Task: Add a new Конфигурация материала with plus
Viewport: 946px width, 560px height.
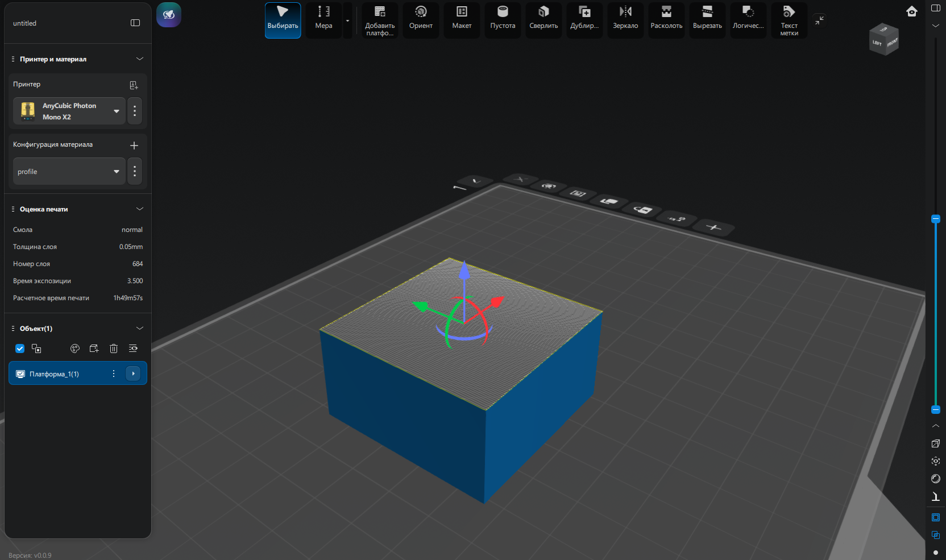Action: pyautogui.click(x=134, y=146)
